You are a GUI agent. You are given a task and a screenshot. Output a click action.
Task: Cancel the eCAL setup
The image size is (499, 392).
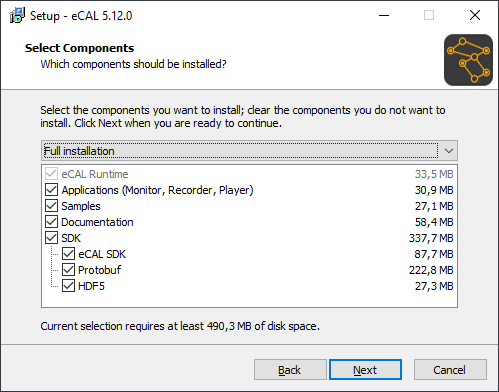pos(450,370)
